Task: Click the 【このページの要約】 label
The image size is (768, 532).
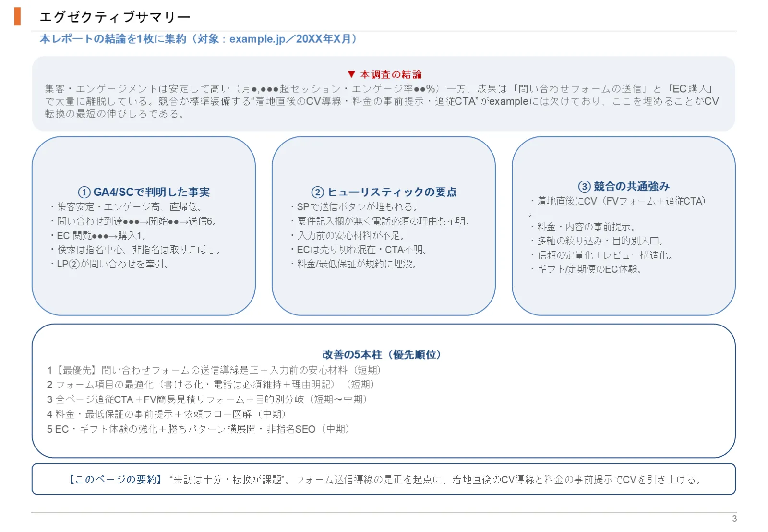Action: pos(115,479)
